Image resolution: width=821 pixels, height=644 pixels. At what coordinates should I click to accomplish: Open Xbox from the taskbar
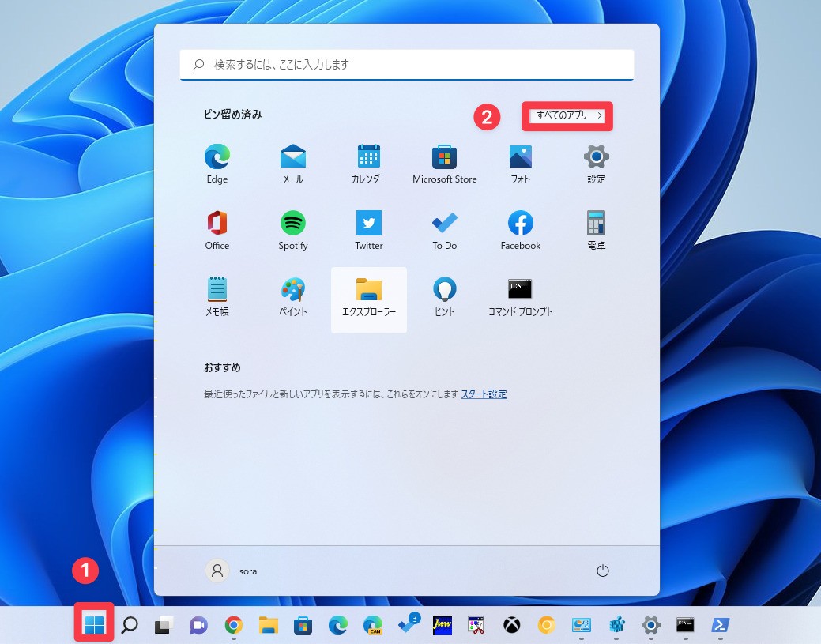tap(512, 626)
